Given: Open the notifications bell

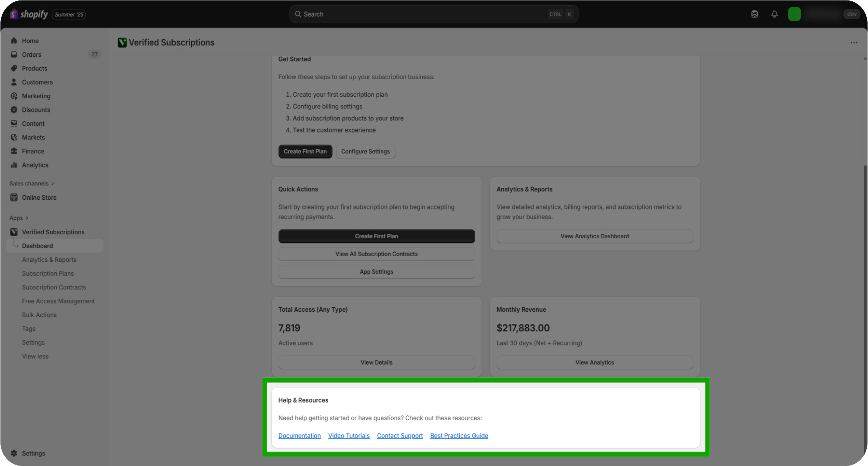Looking at the screenshot, I should point(774,14).
